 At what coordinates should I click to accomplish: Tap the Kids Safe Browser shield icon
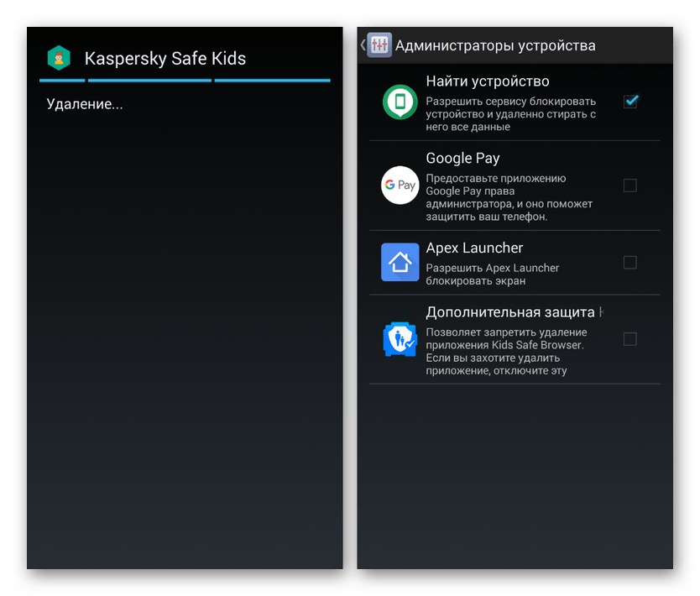pyautogui.click(x=400, y=339)
